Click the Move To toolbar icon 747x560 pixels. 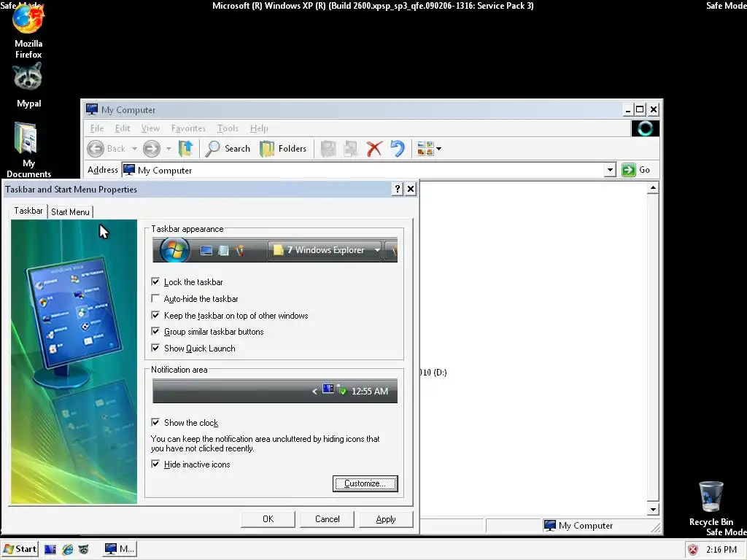pos(328,149)
